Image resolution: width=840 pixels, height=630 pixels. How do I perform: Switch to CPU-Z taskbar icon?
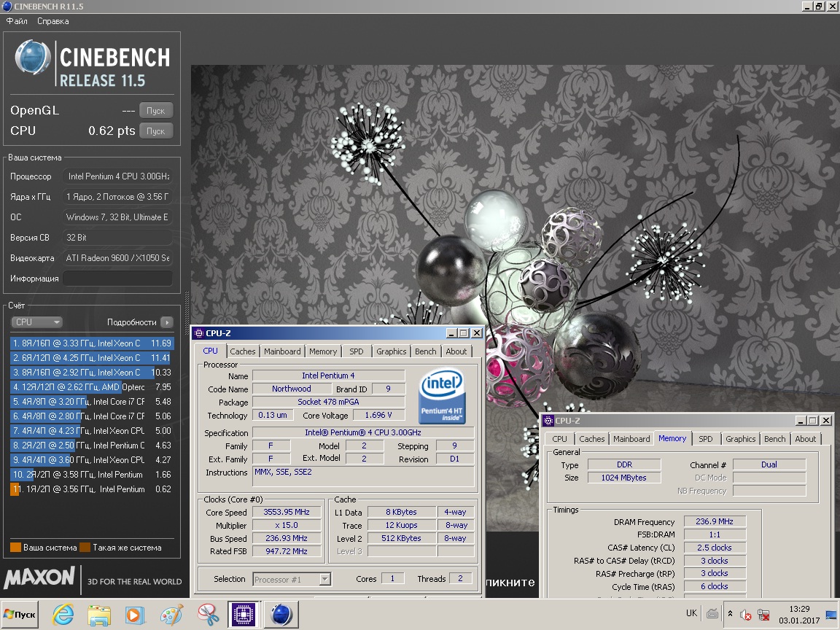(x=244, y=615)
